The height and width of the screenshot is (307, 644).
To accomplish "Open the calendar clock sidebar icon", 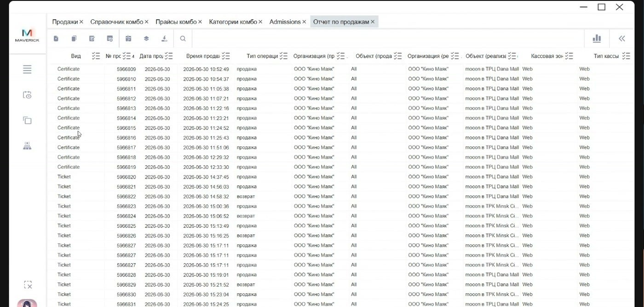I will (x=27, y=95).
